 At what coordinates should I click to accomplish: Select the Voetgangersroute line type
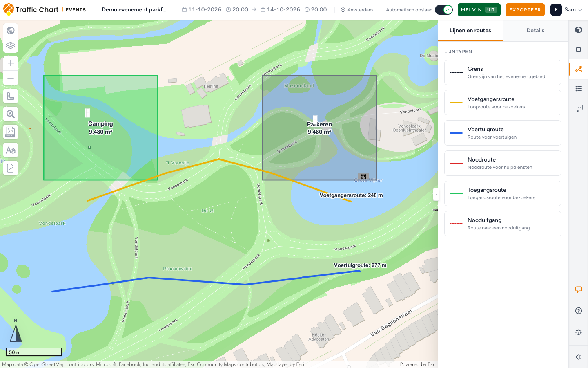503,103
